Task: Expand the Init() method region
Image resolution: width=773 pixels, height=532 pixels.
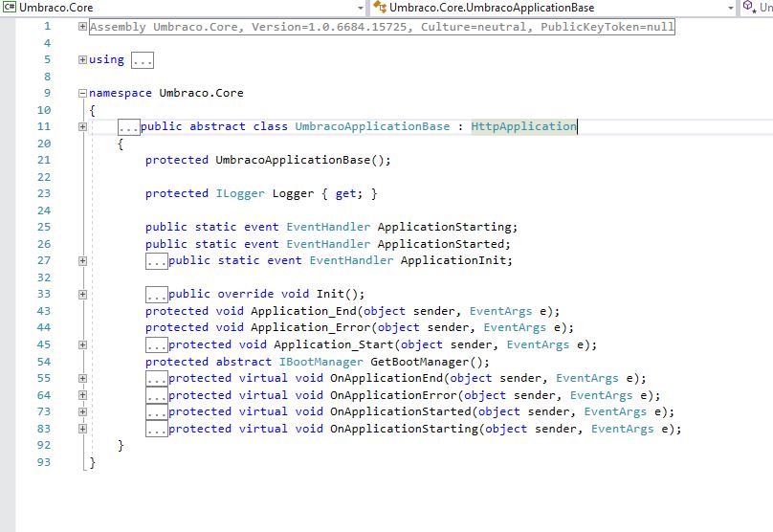Action: 83,295
